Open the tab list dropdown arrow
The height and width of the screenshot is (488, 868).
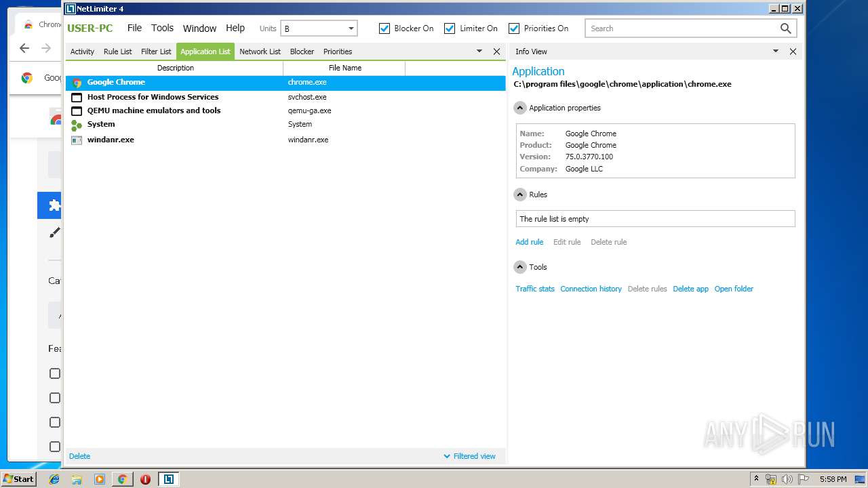coord(479,52)
